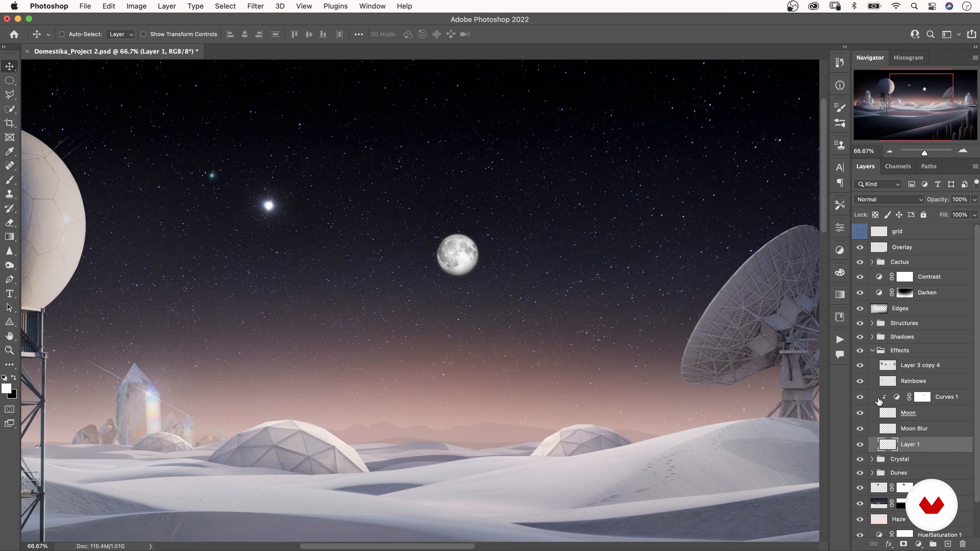Expand the Cactus group

872,262
